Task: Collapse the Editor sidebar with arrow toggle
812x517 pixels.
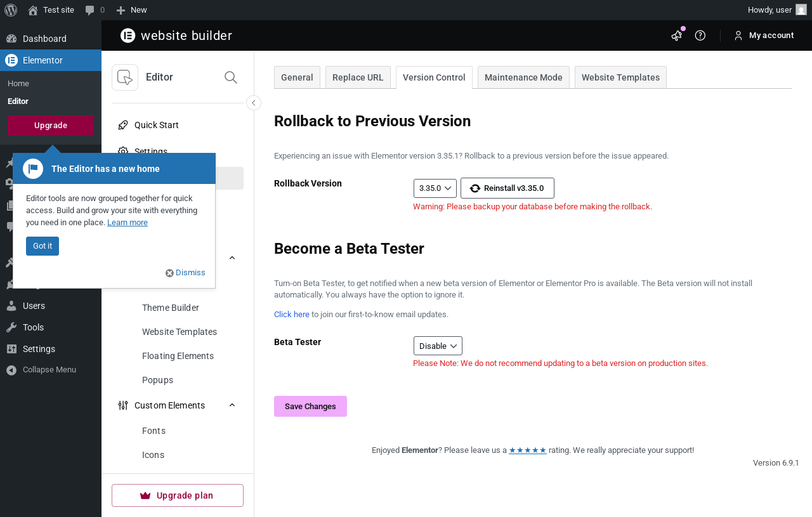Action: [254, 103]
